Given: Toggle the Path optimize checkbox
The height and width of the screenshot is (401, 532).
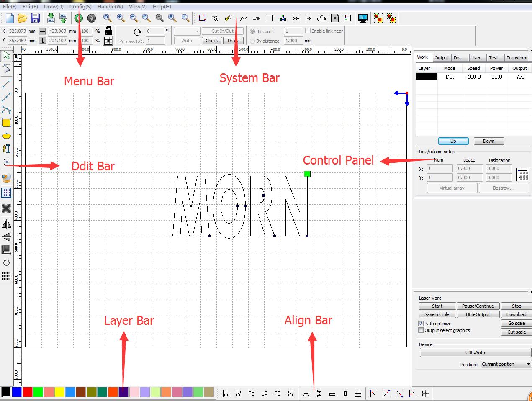Looking at the screenshot, I should tap(421, 324).
